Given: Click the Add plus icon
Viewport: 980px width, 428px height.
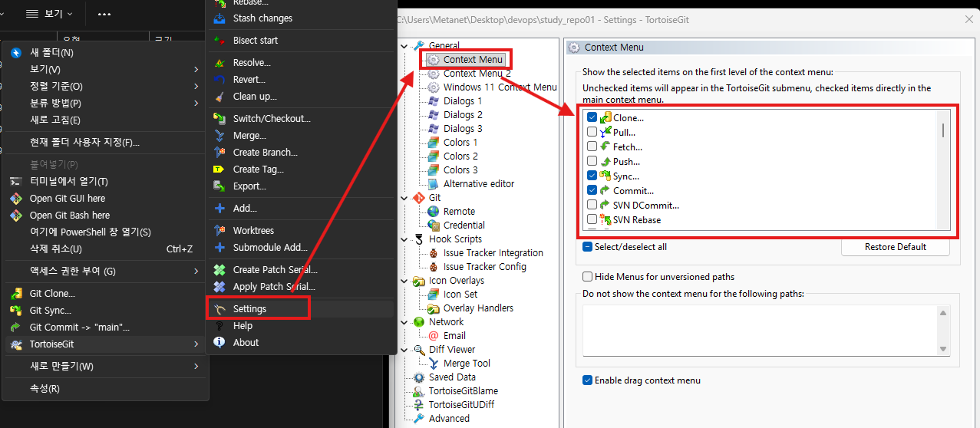Looking at the screenshot, I should 219,209.
